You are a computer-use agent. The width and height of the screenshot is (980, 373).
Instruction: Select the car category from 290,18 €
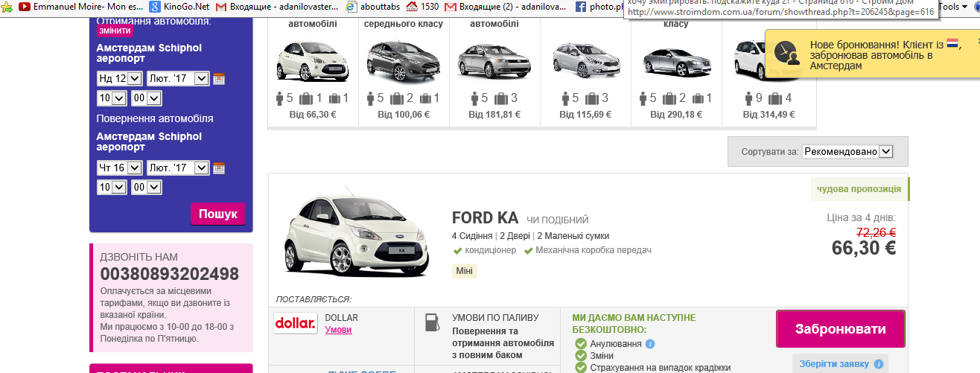tap(676, 61)
